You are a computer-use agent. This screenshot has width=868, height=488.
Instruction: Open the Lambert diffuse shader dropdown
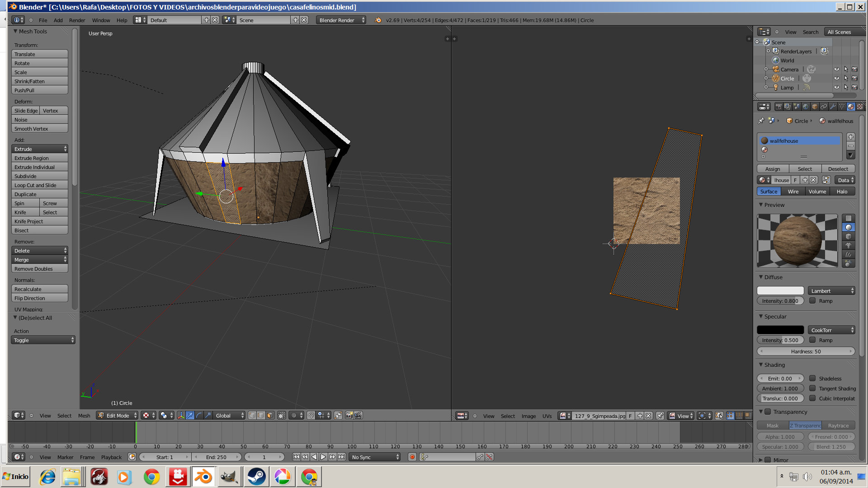pyautogui.click(x=832, y=291)
